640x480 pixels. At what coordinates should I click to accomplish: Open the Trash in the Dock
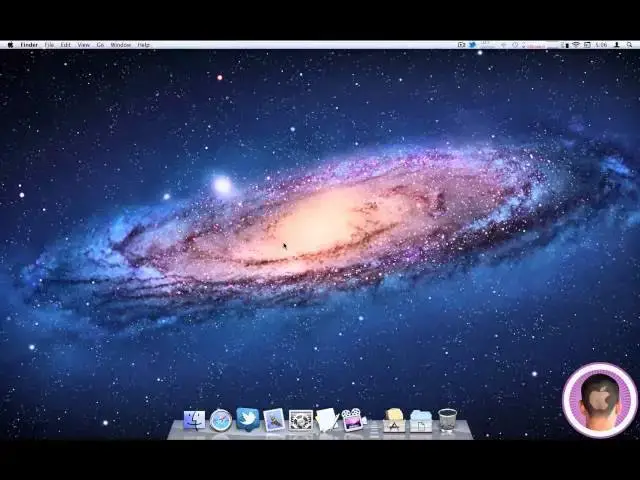[x=447, y=420]
